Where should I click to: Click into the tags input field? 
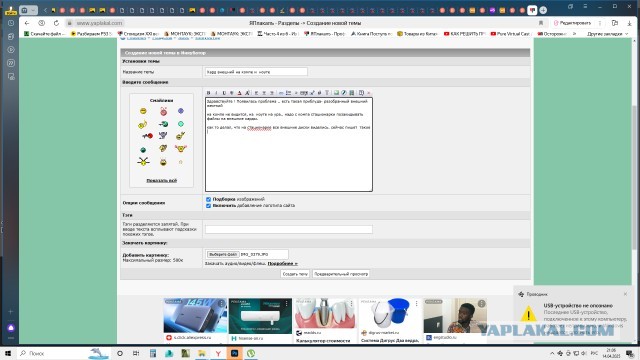[289, 229]
